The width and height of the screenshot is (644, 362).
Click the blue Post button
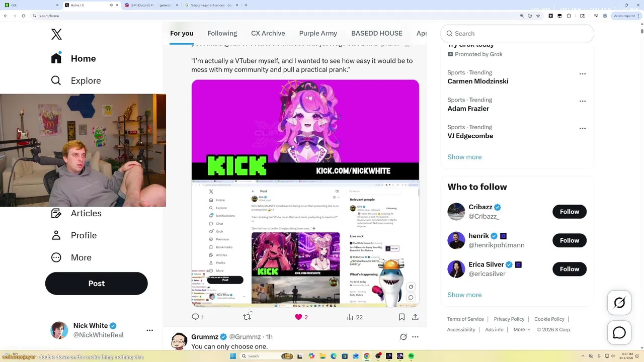point(97,284)
